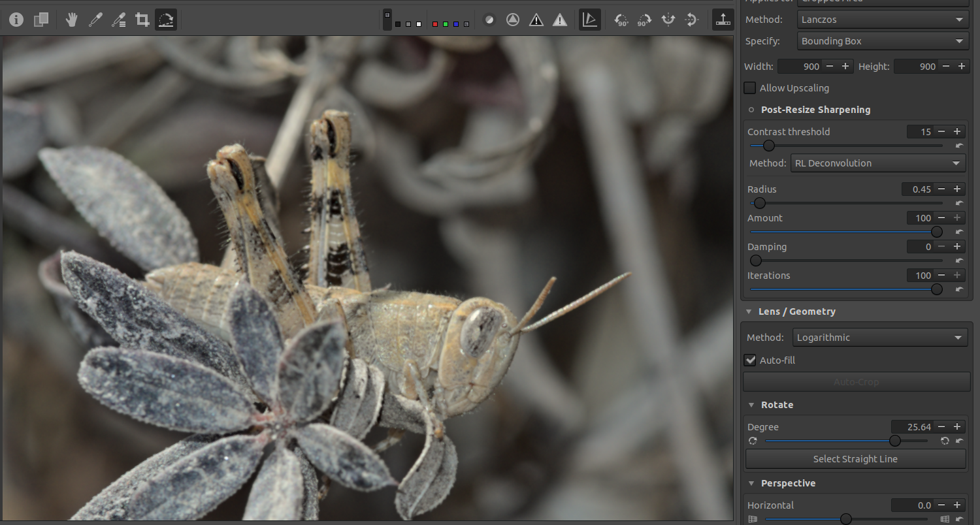Activate the Straighten rotate tool
This screenshot has width=980, height=525.
166,20
